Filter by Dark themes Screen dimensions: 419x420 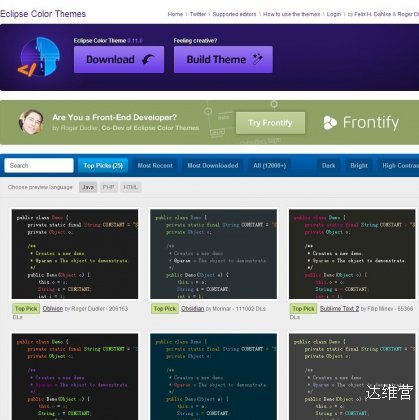pos(328,165)
